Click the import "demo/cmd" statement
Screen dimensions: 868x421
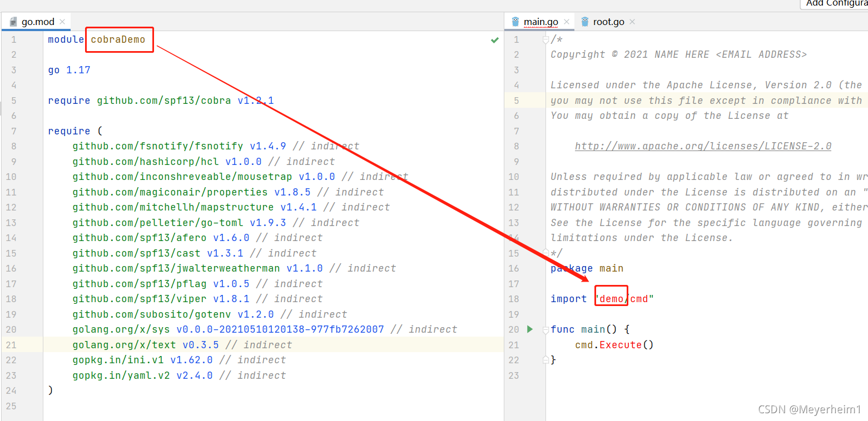tap(602, 299)
